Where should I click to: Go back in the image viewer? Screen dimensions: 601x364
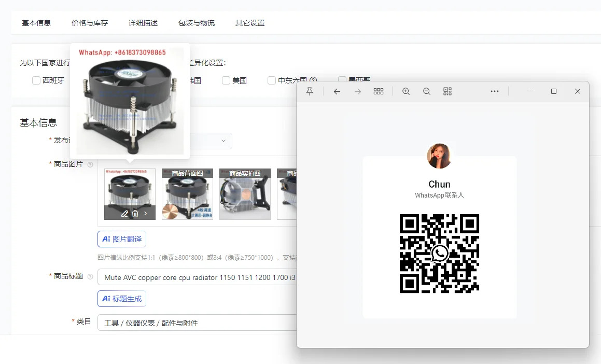[337, 91]
